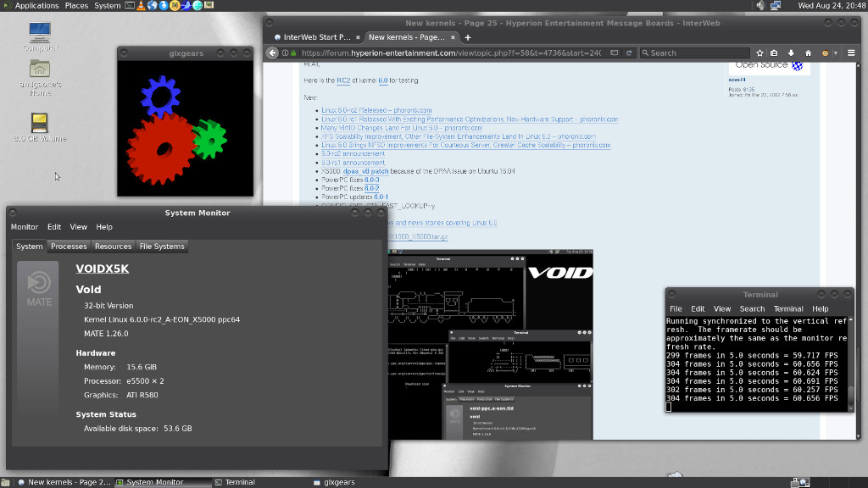868x488 pixels.
Task: Open the 6.0-rc1 announcement link
Action: (x=353, y=163)
